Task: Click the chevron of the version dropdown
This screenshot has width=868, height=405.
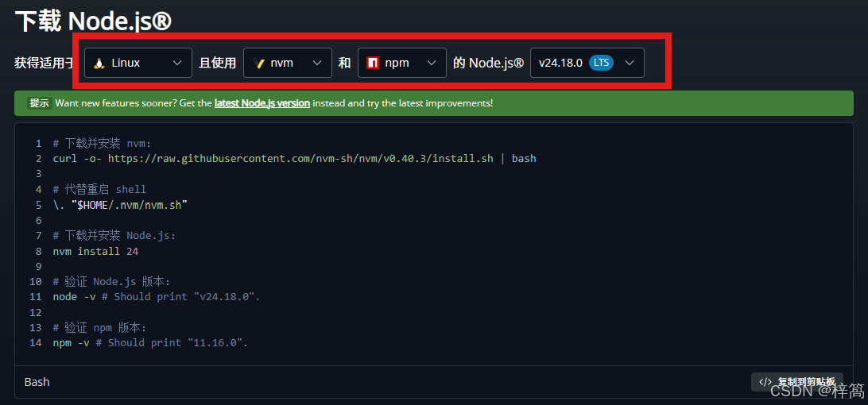Action: pyautogui.click(x=630, y=63)
